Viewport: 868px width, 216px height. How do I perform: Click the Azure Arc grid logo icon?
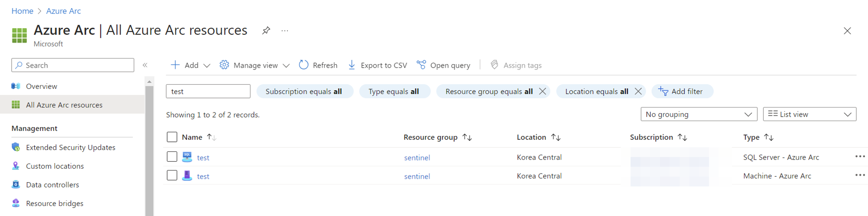click(x=19, y=35)
